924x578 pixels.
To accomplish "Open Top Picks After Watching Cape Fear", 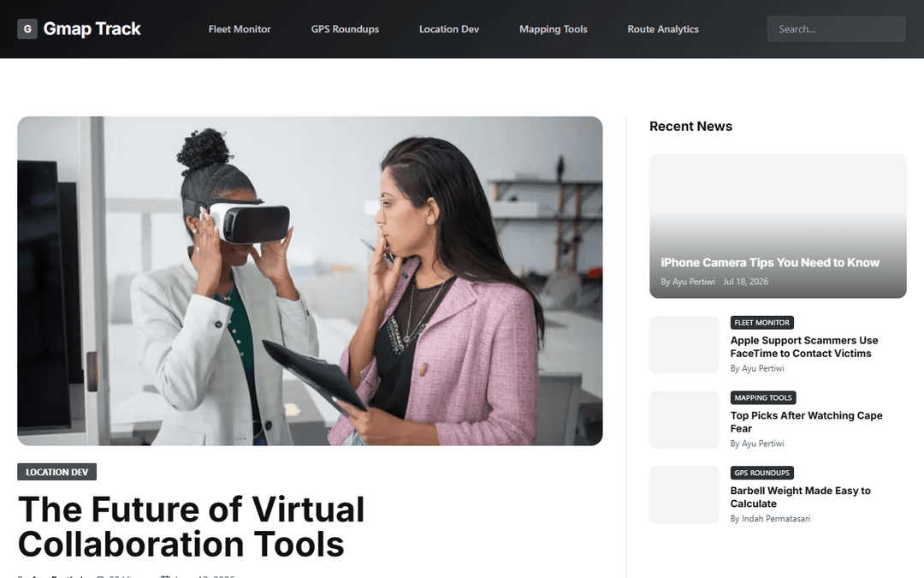I will pyautogui.click(x=806, y=421).
